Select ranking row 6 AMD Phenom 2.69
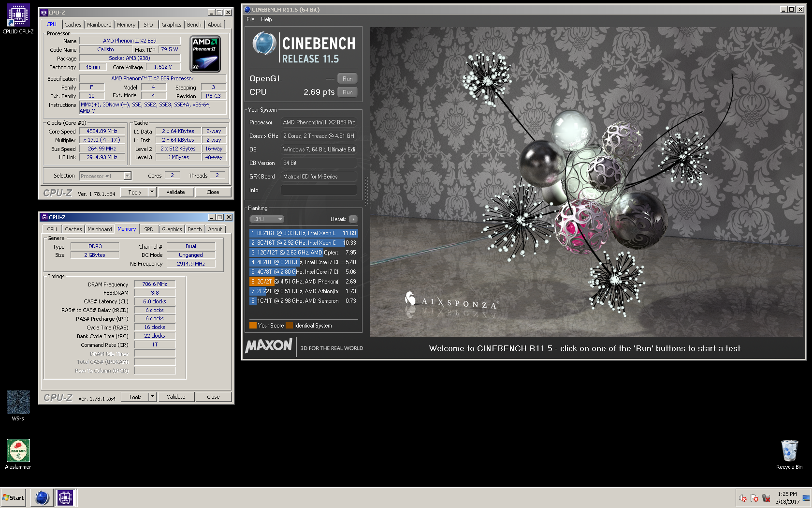The image size is (812, 508). [x=304, y=282]
